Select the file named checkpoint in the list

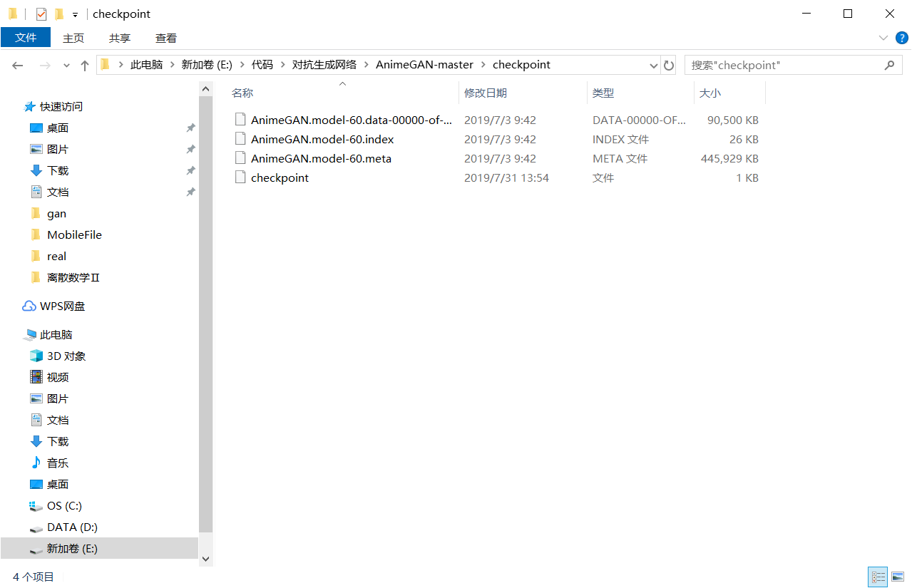280,177
